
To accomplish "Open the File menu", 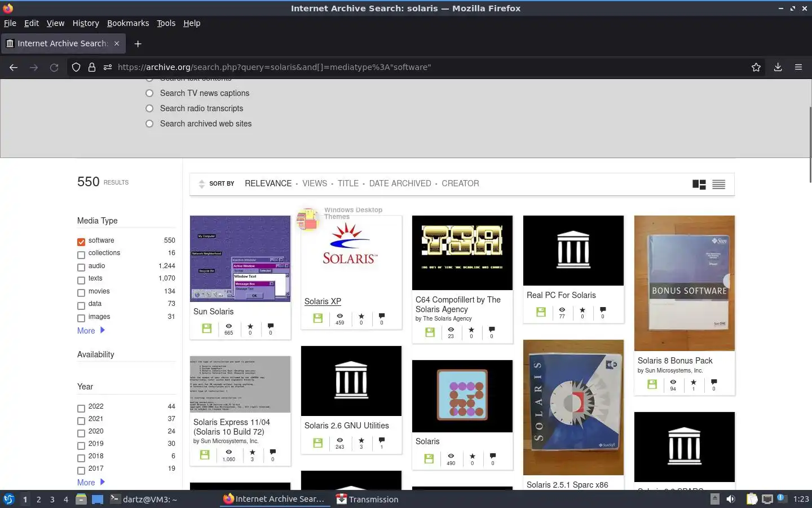I will pyautogui.click(x=10, y=23).
